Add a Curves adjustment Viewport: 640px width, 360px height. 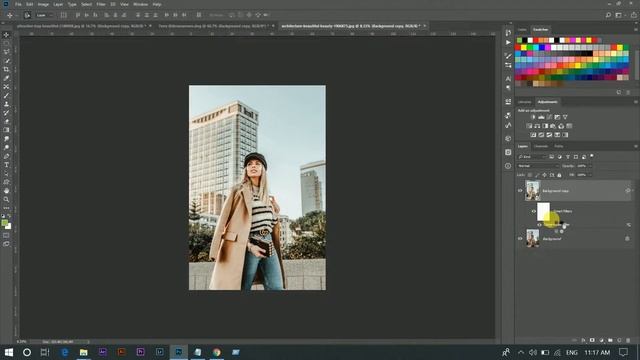[x=549, y=117]
